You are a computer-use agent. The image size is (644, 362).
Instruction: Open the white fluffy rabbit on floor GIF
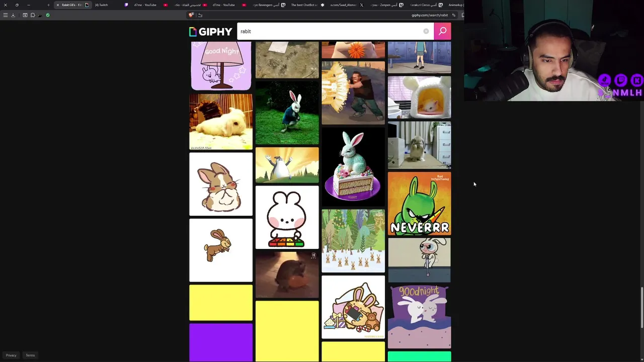tap(221, 122)
